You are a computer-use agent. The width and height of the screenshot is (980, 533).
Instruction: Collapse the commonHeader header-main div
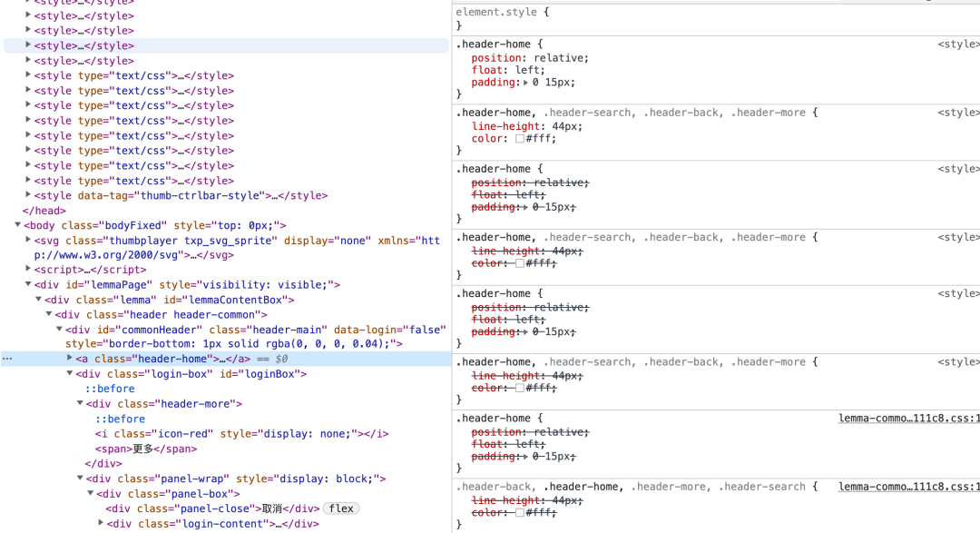(x=59, y=330)
